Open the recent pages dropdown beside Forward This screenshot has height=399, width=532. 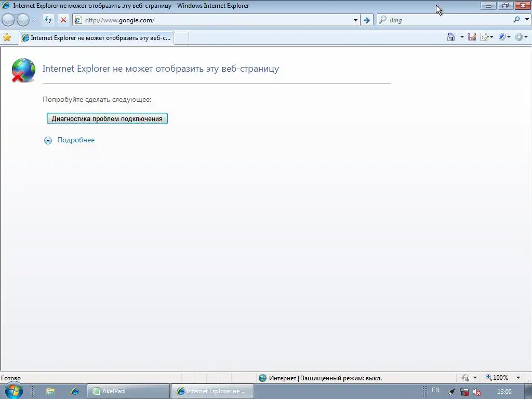35,20
